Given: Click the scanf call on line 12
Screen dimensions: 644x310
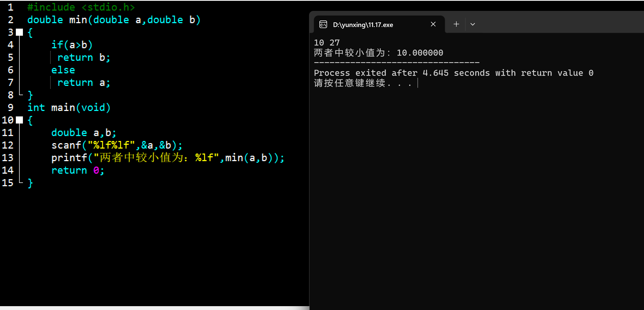Looking at the screenshot, I should coord(116,145).
